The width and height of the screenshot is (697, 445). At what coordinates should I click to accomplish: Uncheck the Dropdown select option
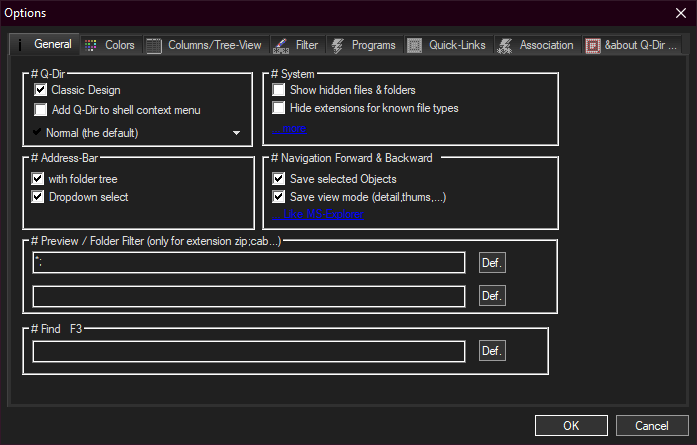click(40, 197)
